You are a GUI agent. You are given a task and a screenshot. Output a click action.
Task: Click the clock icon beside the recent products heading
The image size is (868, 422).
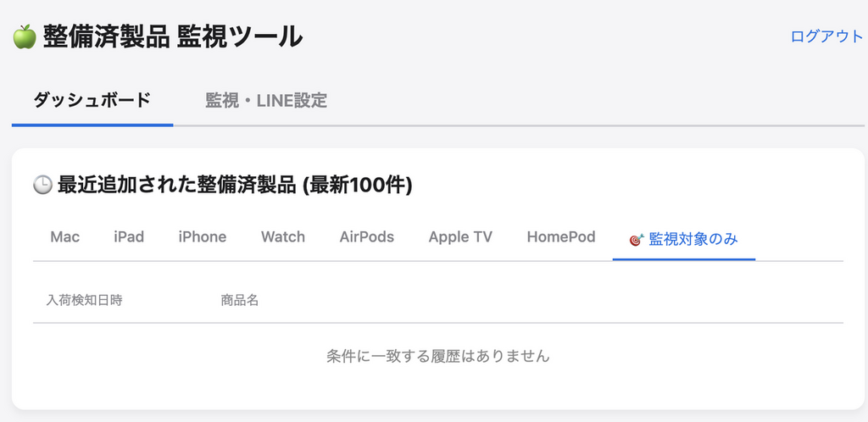(x=42, y=185)
